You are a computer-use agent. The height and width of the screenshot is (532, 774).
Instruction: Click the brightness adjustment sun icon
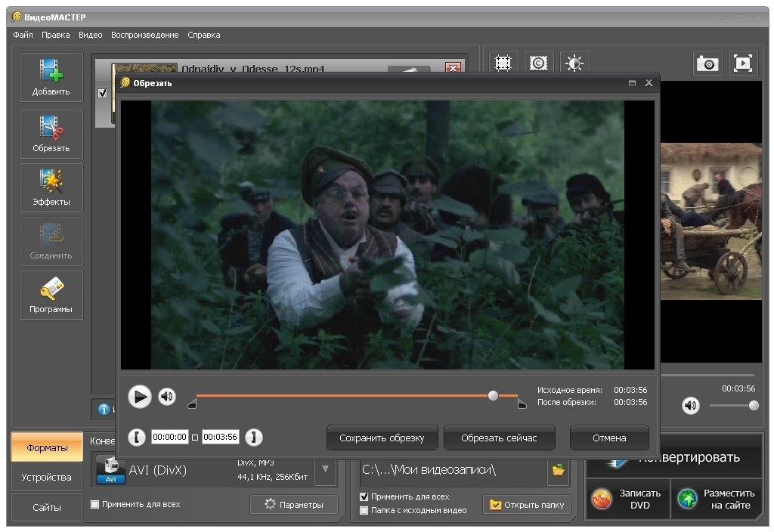574,64
